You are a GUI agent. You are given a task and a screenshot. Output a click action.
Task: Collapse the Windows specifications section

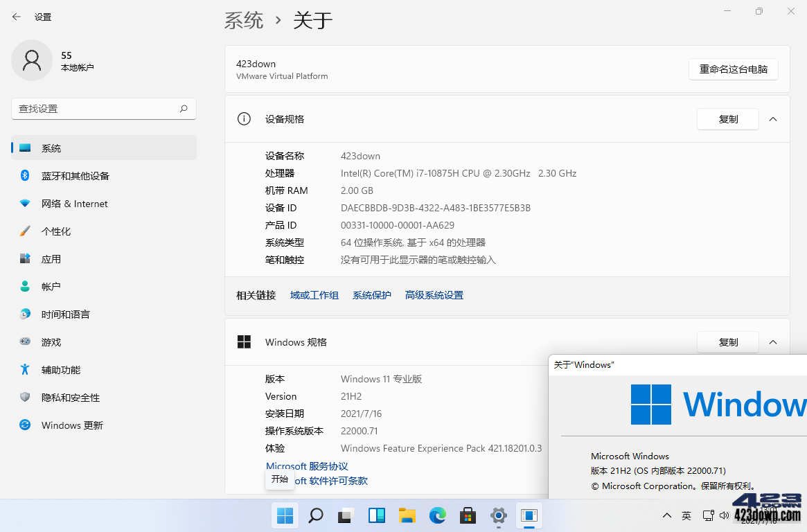click(773, 342)
